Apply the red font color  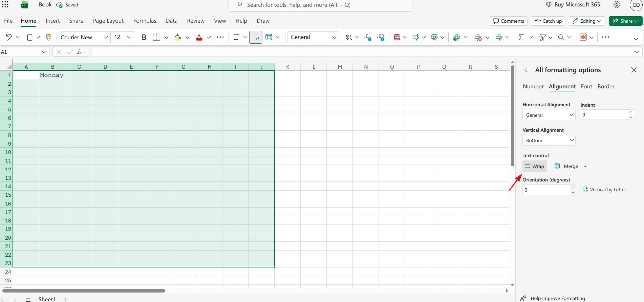tap(199, 37)
